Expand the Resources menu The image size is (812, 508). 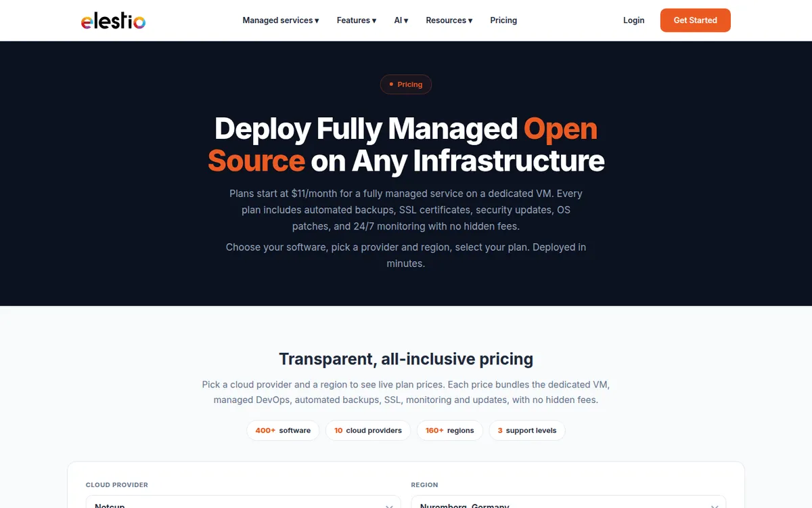click(x=449, y=20)
